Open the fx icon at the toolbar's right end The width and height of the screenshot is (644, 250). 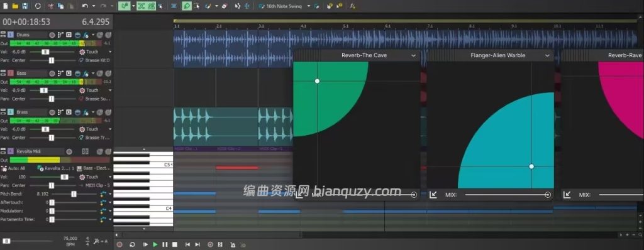coord(352,6)
